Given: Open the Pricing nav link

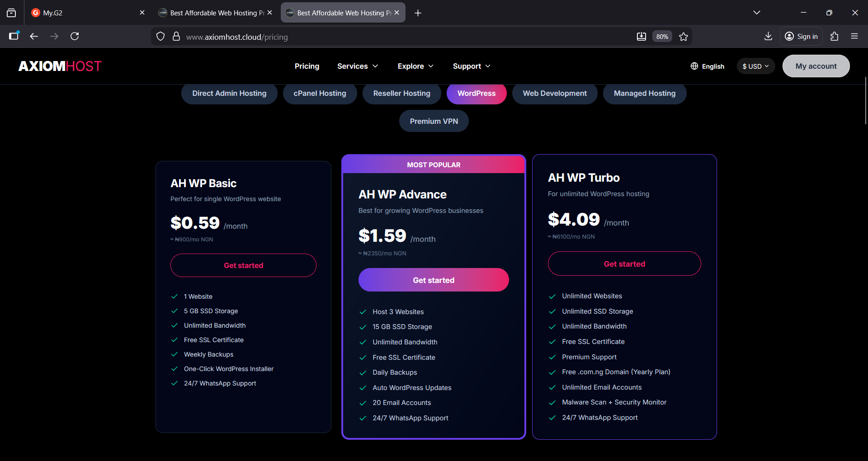Looking at the screenshot, I should coord(307,66).
